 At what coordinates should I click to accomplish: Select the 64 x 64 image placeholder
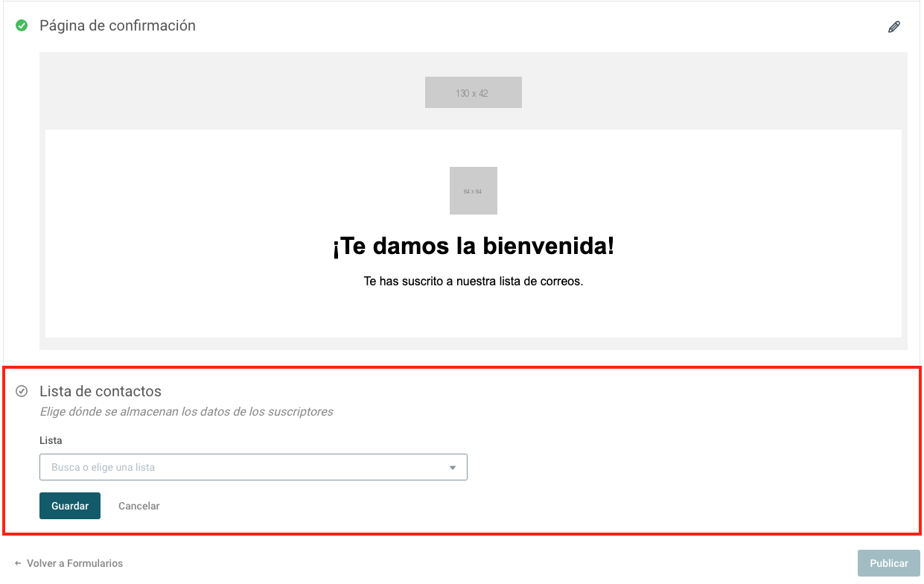click(474, 191)
